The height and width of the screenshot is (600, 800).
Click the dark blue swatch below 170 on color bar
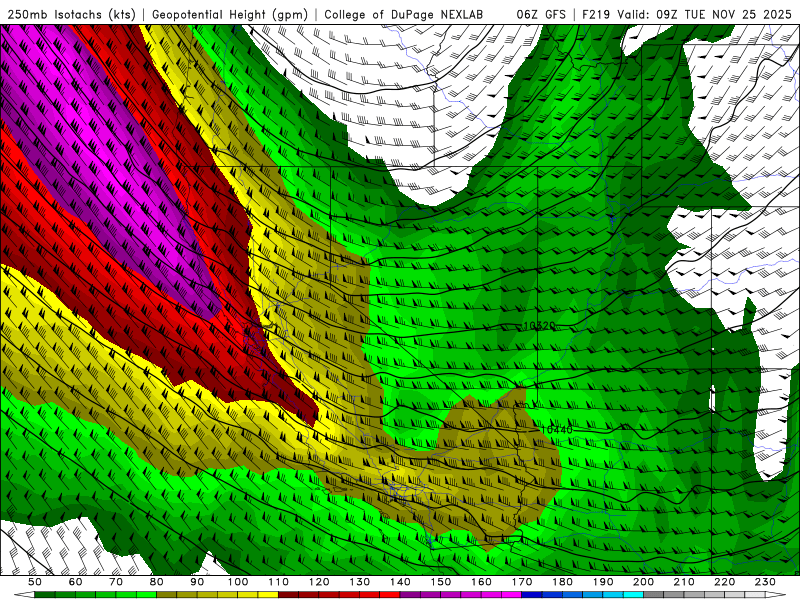(x=532, y=595)
